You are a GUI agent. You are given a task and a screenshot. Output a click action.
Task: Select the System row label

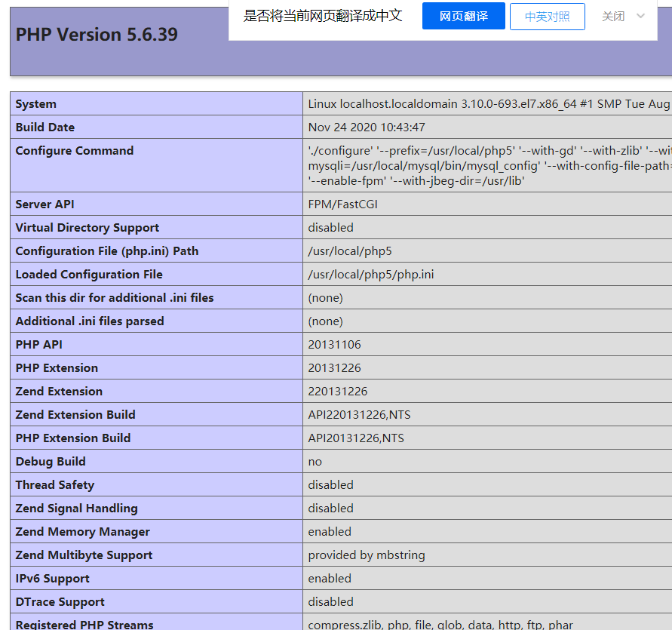pos(35,104)
